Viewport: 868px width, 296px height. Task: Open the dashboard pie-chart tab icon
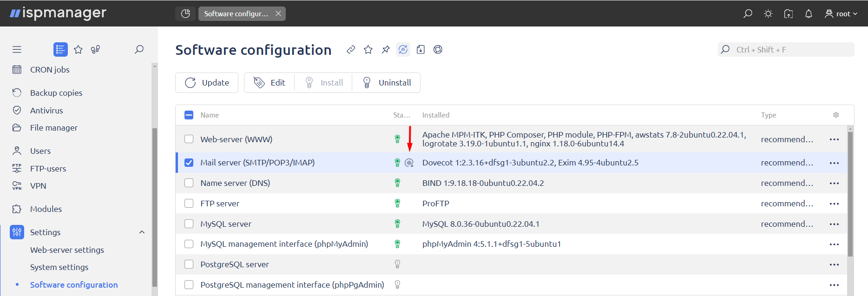(185, 13)
